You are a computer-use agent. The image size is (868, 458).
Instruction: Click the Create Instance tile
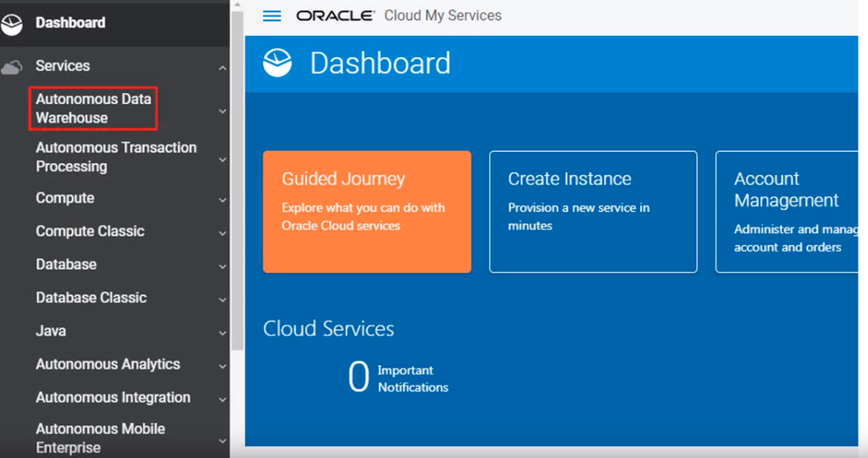(x=593, y=212)
